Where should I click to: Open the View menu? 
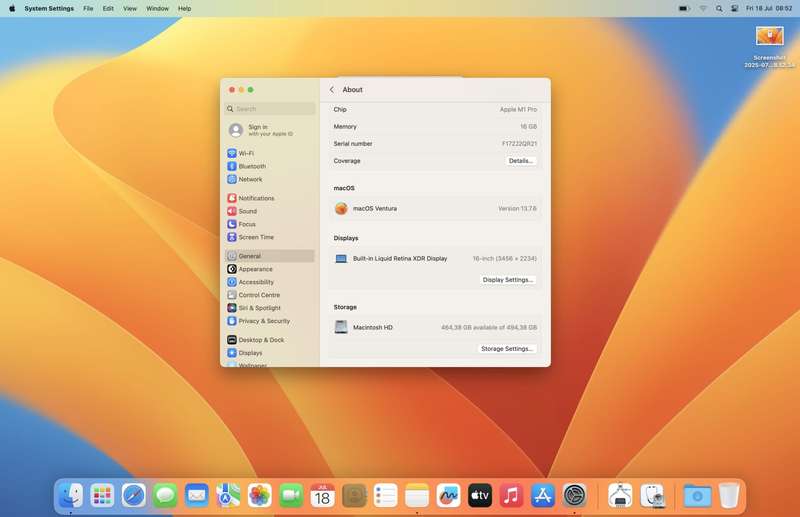[130, 8]
